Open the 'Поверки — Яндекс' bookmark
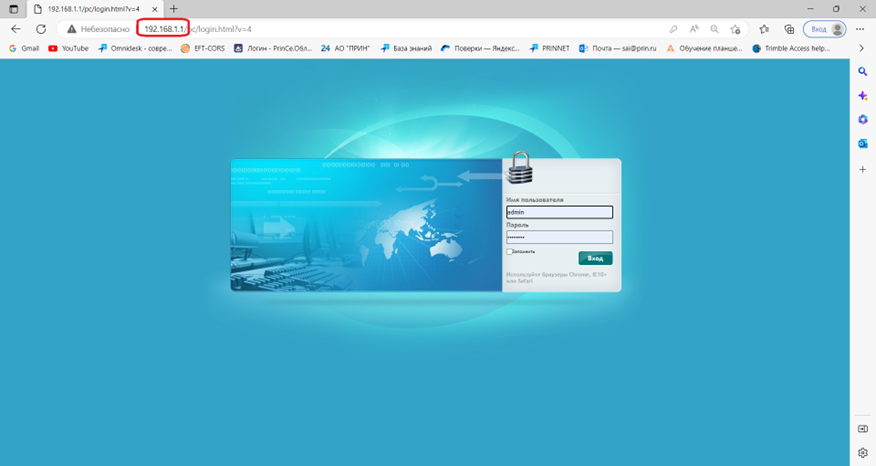This screenshot has width=876, height=466. (x=480, y=49)
